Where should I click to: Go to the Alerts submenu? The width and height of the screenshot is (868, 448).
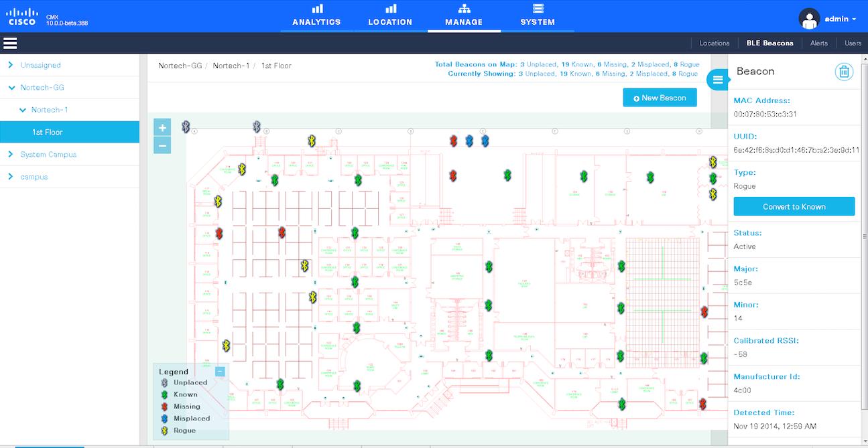click(x=818, y=43)
